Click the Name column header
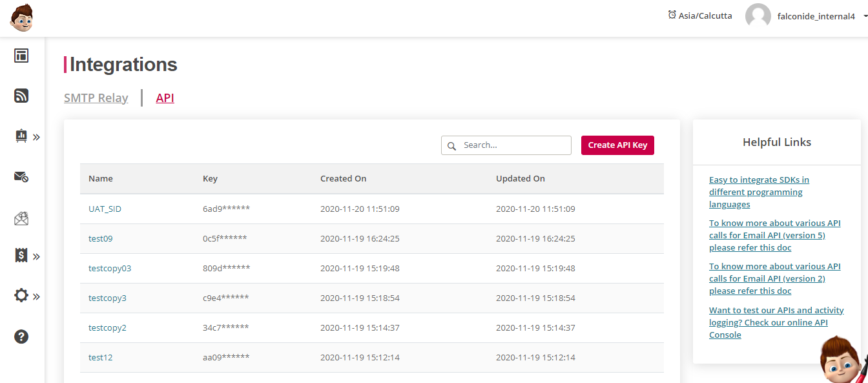 [x=101, y=178]
